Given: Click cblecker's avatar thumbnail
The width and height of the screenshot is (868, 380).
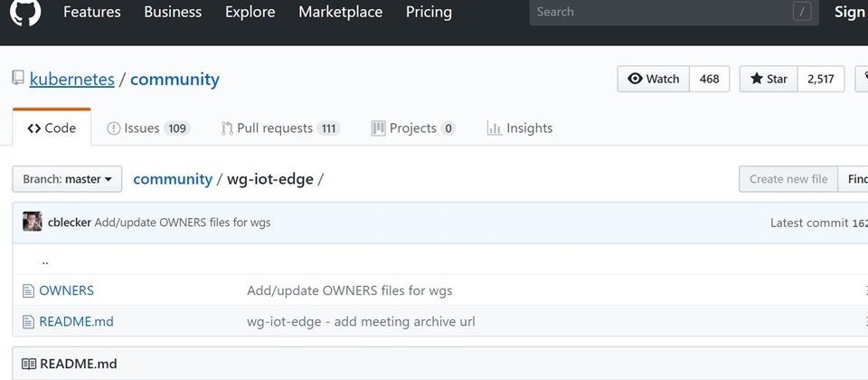Looking at the screenshot, I should [x=33, y=222].
